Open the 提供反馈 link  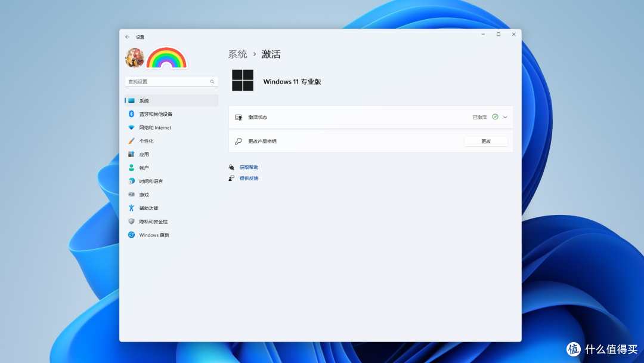pyautogui.click(x=249, y=179)
